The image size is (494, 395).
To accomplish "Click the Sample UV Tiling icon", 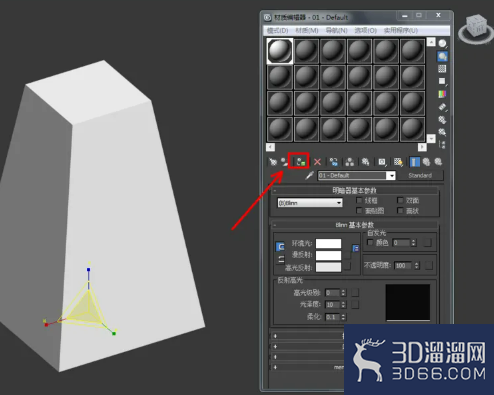I will click(442, 81).
